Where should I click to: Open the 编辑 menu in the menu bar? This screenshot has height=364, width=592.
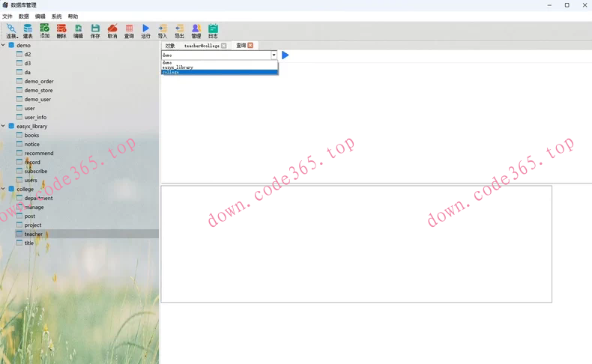point(40,16)
